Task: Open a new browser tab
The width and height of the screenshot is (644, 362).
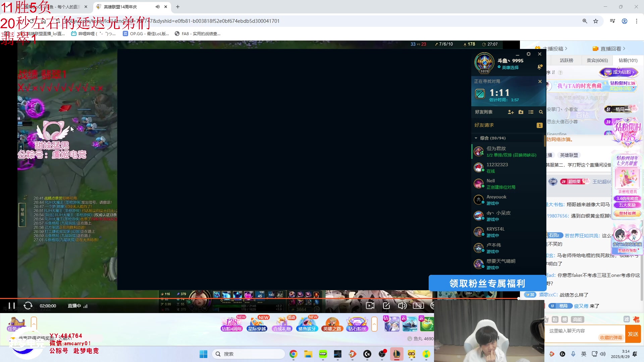Action: (178, 7)
